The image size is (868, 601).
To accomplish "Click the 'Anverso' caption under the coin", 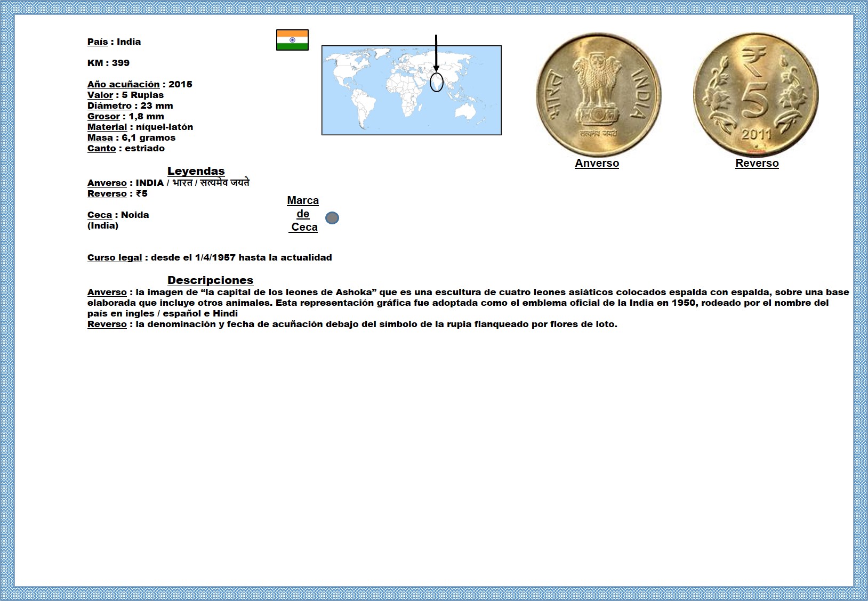I will tap(597, 163).
